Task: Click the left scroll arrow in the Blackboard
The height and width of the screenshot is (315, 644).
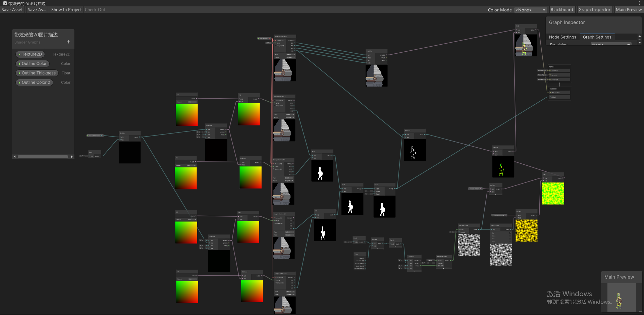Action: point(15,156)
